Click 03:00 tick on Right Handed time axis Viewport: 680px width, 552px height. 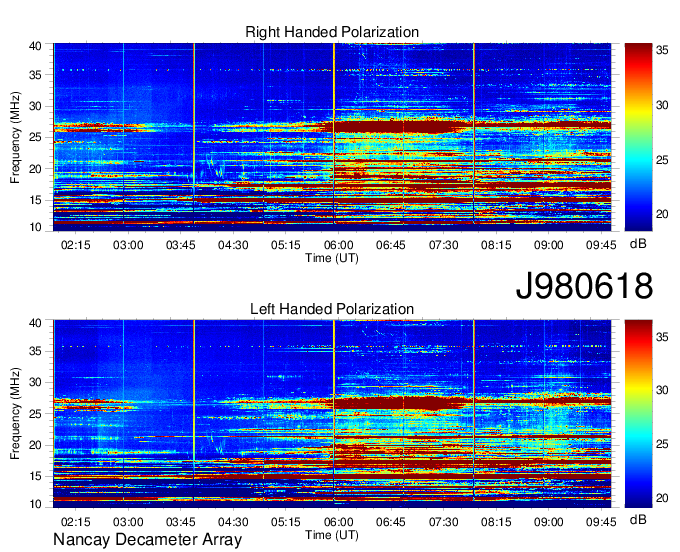128,245
